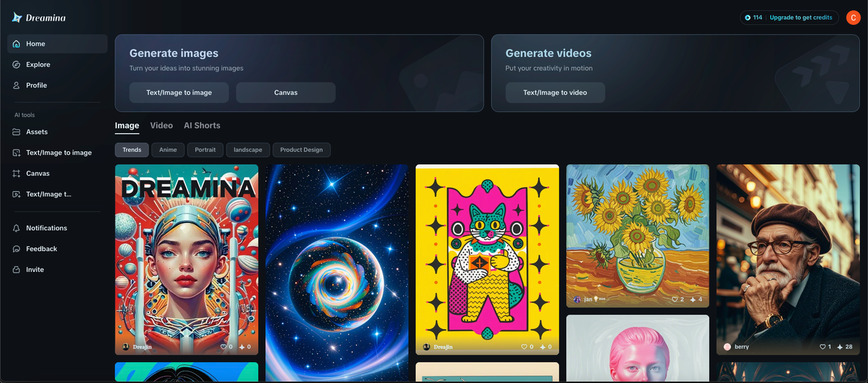Open the Assets folder icon
868x383 pixels.
click(16, 132)
